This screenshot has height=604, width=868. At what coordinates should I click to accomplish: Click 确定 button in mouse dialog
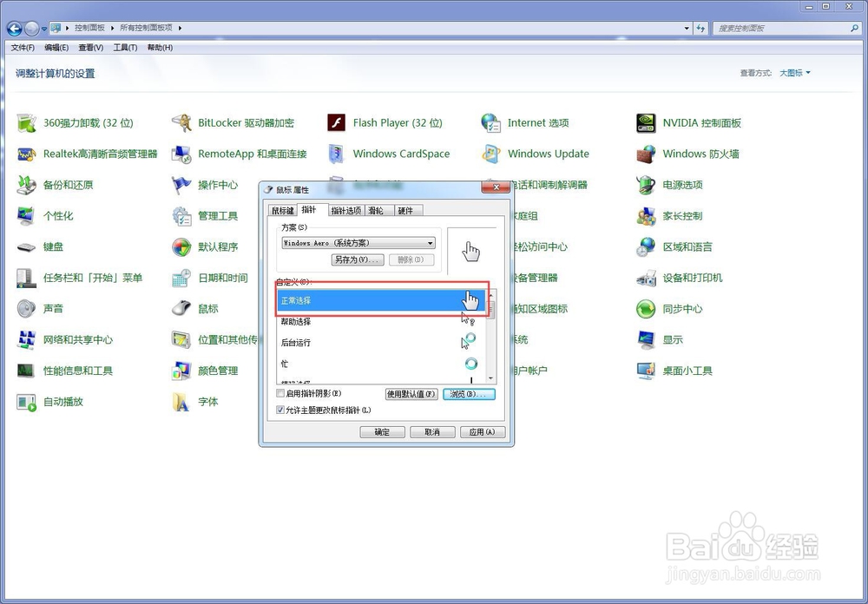pos(382,432)
